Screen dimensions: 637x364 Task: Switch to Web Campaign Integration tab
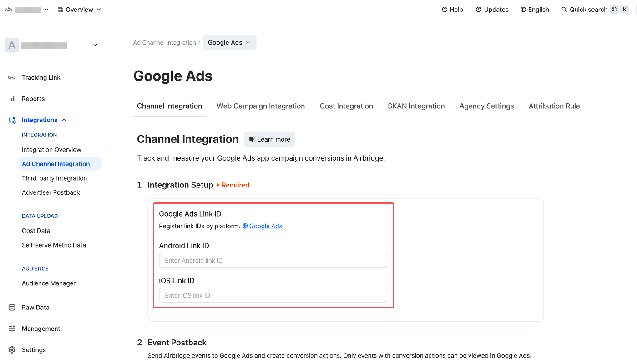click(x=261, y=106)
